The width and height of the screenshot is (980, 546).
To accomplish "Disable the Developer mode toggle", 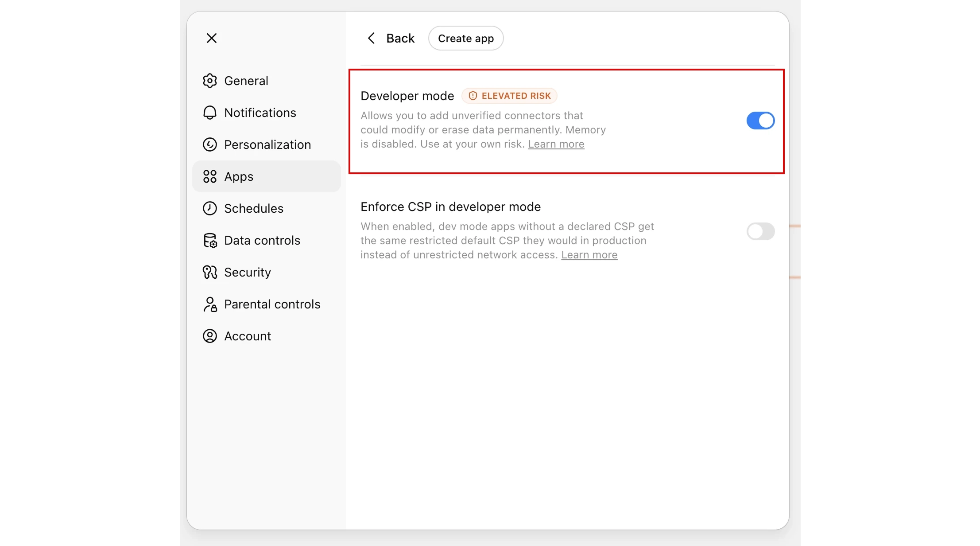I will (x=760, y=120).
